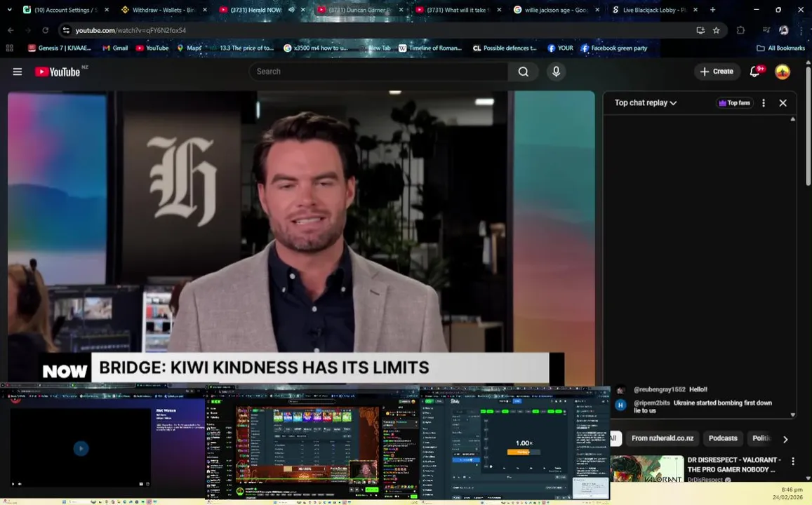Screen dimensions: 812x505
Task: Click chat scrollbar up arrow
Action: coord(793,119)
